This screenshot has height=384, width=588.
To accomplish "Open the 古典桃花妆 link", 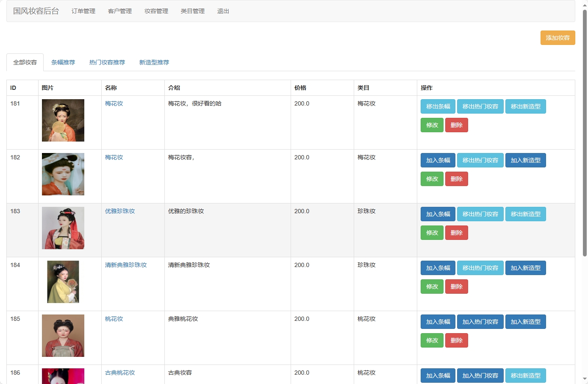I will click(120, 373).
